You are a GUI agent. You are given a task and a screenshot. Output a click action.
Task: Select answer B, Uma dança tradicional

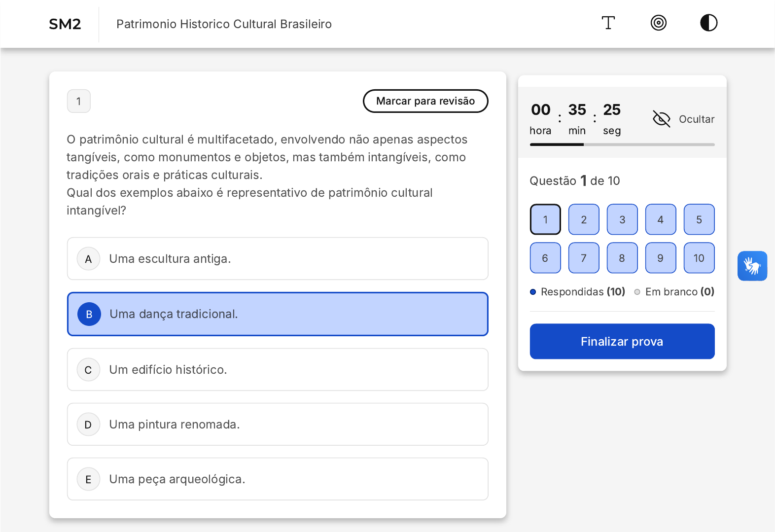(x=278, y=314)
